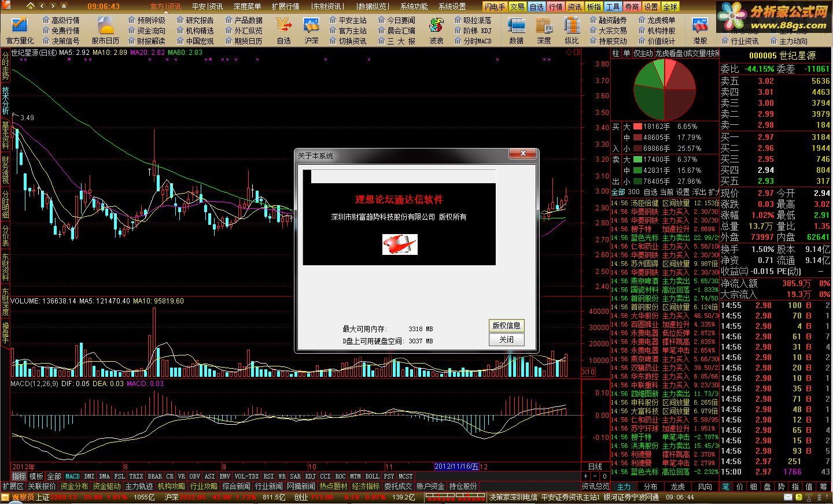833x504 pixels.
Task: Select 研究报告 in the toolbar
Action: [195, 20]
